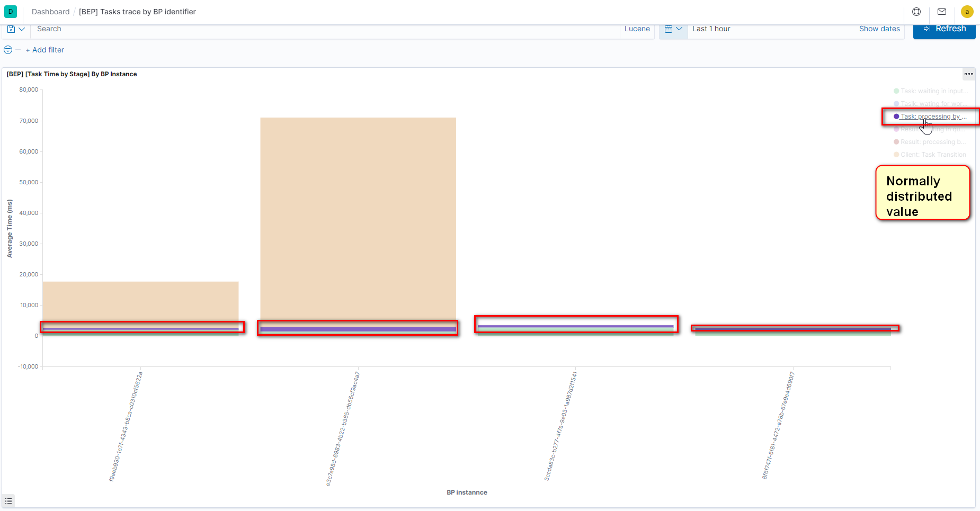Open panel options three-dot menu
Image resolution: width=980 pixels, height=511 pixels.
tap(969, 74)
